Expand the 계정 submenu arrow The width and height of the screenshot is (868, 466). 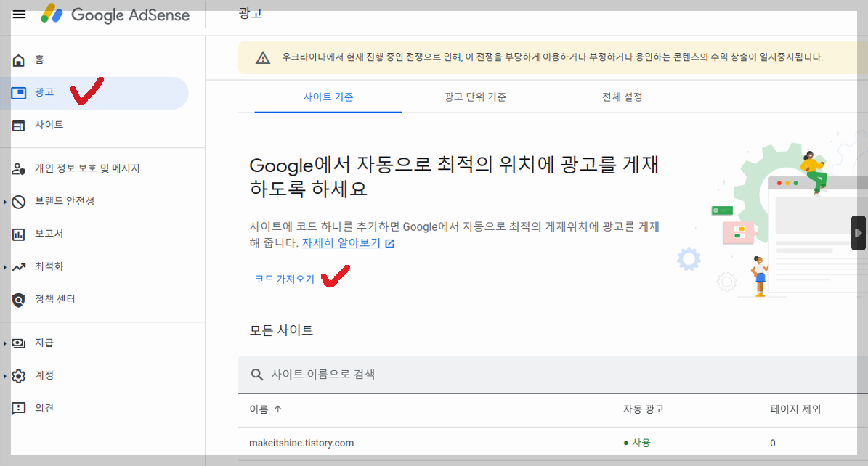pos(5,376)
